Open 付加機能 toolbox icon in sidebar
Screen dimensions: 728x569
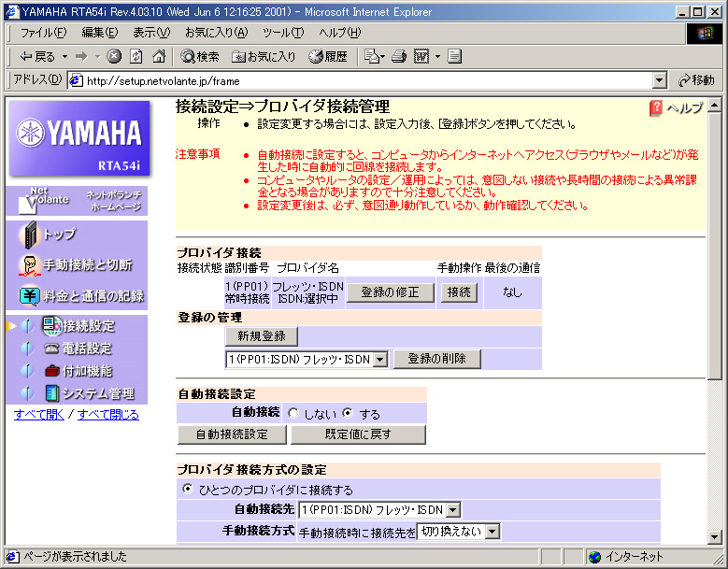pos(52,371)
